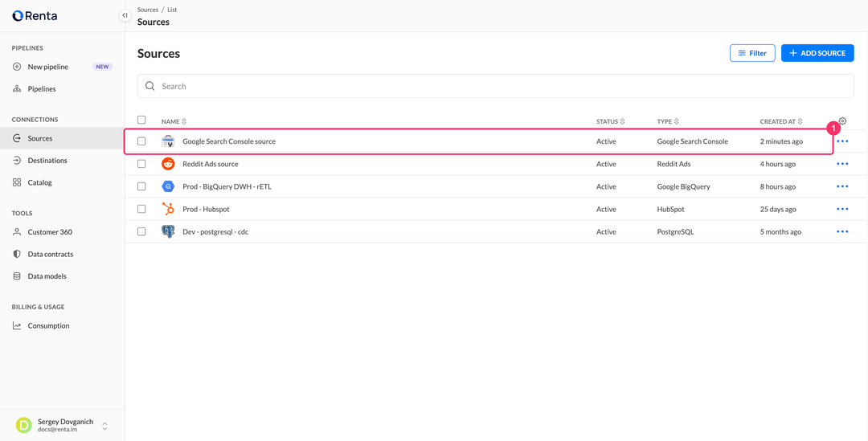Click the Sergey Dovganich account name
Screen dimensions: 868x441
[65, 422]
